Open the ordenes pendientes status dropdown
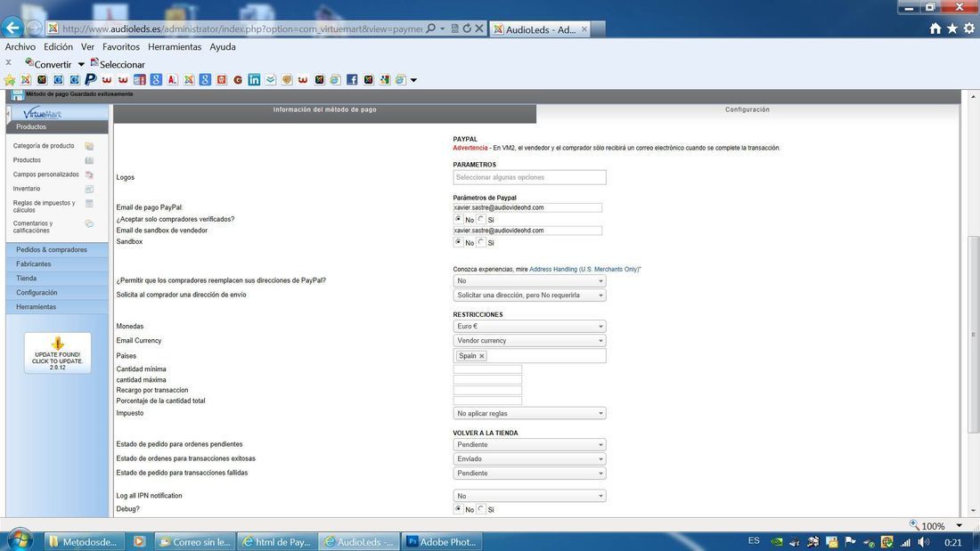This screenshot has width=980, height=551. tap(529, 444)
